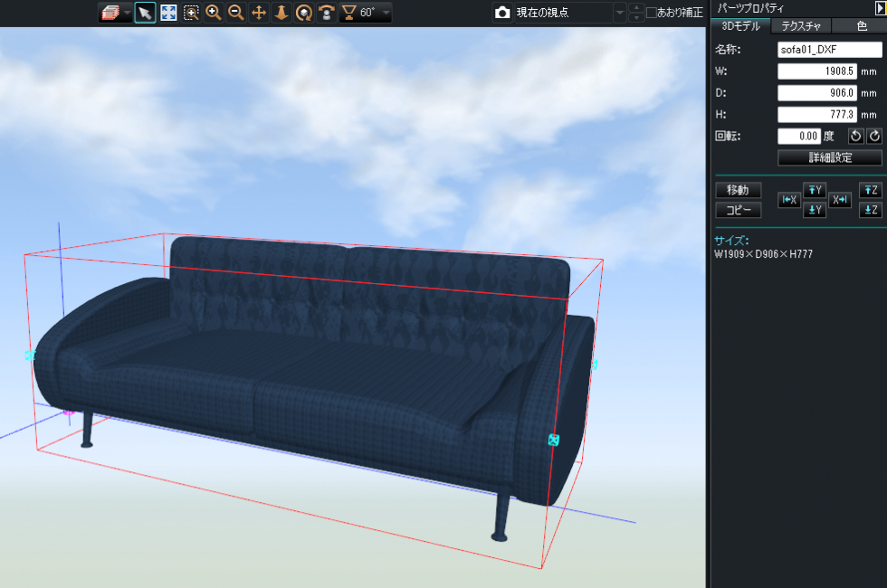The height and width of the screenshot is (588, 887).
Task: Select the arrow selection tool
Action: pyautogui.click(x=145, y=13)
